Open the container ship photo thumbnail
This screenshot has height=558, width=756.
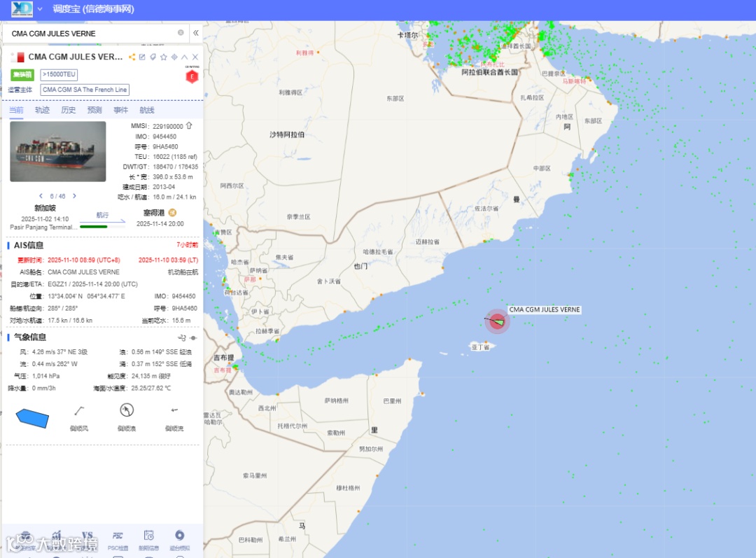(58, 151)
